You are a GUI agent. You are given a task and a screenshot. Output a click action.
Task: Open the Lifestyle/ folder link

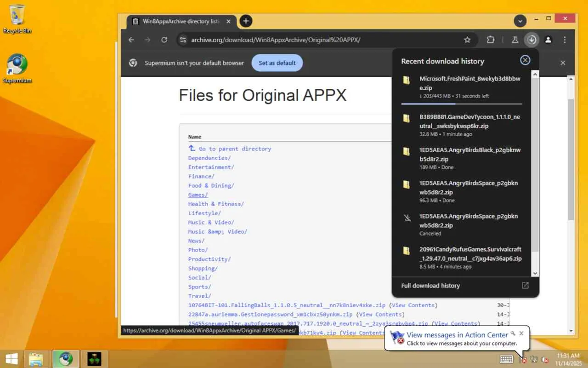click(204, 213)
